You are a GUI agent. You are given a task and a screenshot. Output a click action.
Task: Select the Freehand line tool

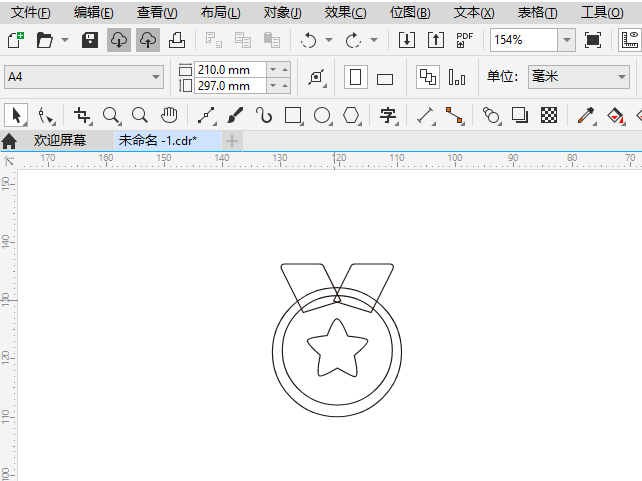[x=207, y=115]
